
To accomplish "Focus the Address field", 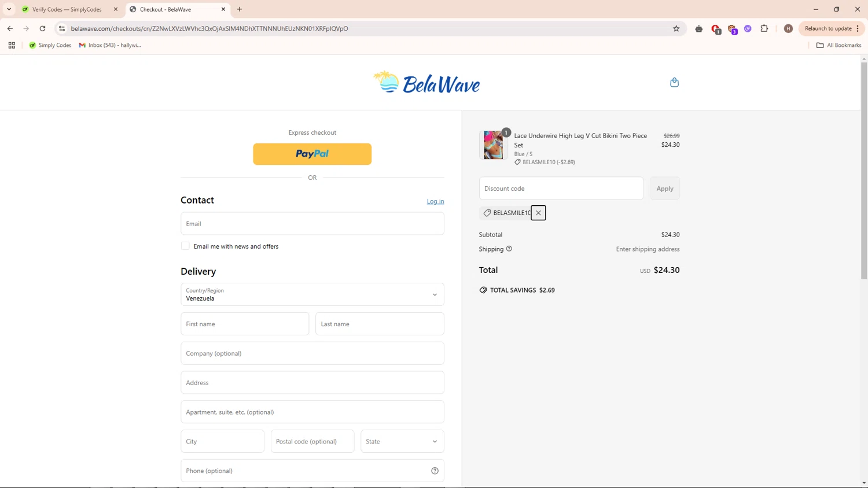I will click(x=312, y=383).
